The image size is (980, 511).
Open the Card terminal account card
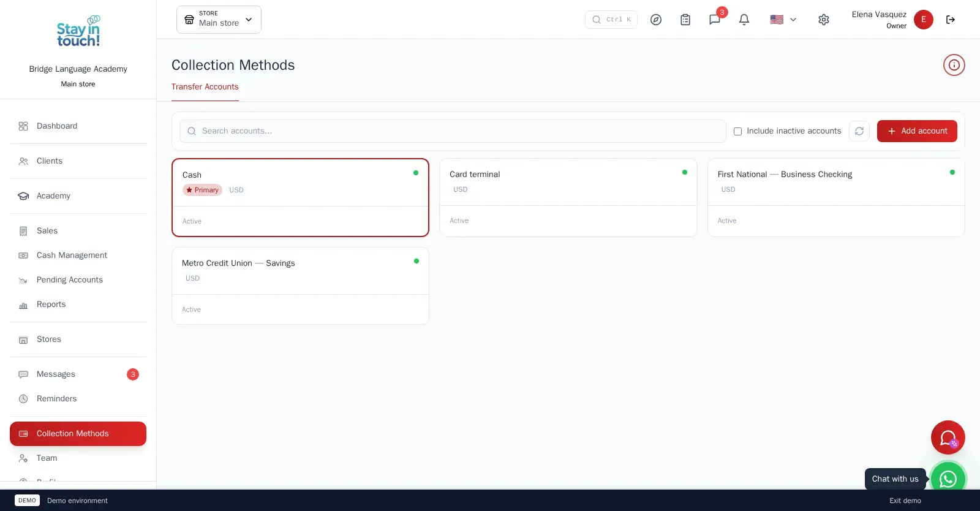568,197
